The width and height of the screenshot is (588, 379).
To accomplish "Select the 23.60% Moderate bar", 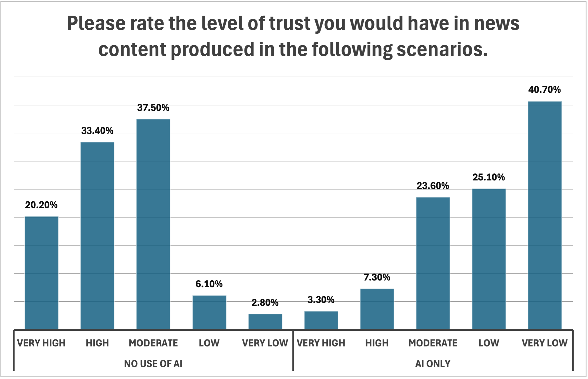I will (433, 263).
